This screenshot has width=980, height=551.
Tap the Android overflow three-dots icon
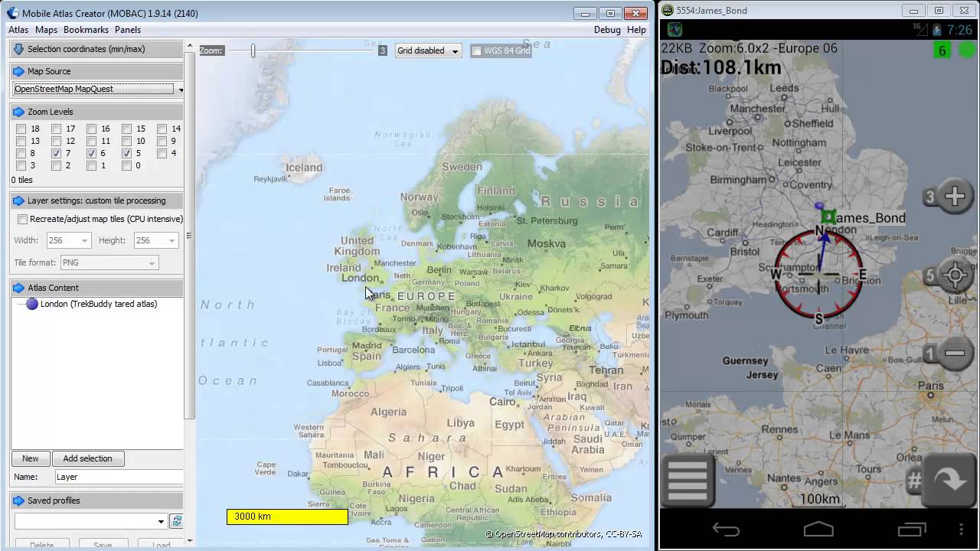pyautogui.click(x=962, y=529)
